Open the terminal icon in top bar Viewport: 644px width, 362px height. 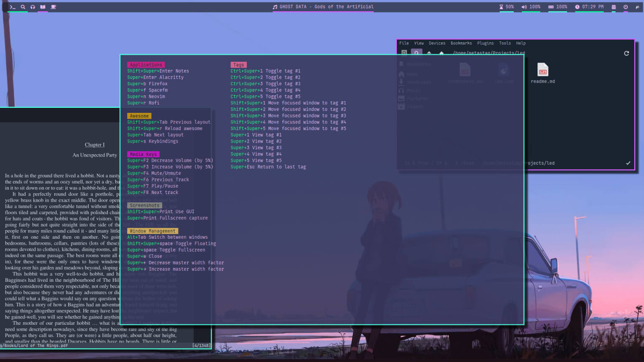(13, 7)
